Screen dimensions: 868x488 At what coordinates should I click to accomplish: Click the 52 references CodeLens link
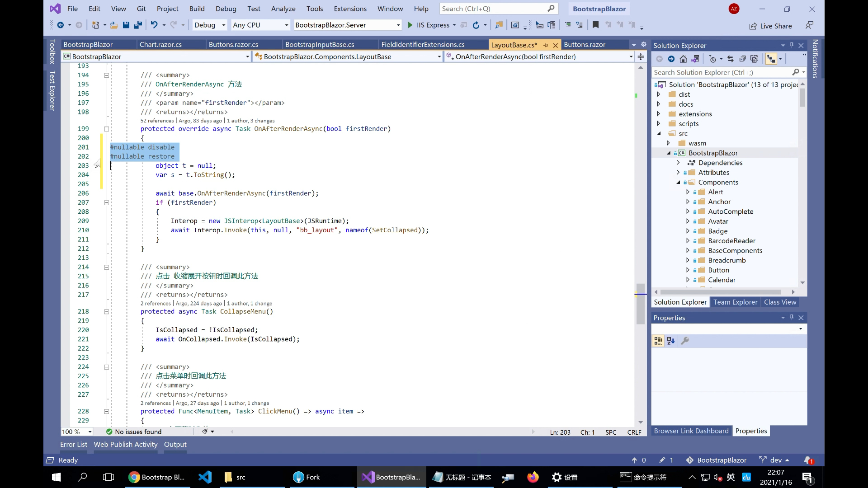(x=157, y=121)
